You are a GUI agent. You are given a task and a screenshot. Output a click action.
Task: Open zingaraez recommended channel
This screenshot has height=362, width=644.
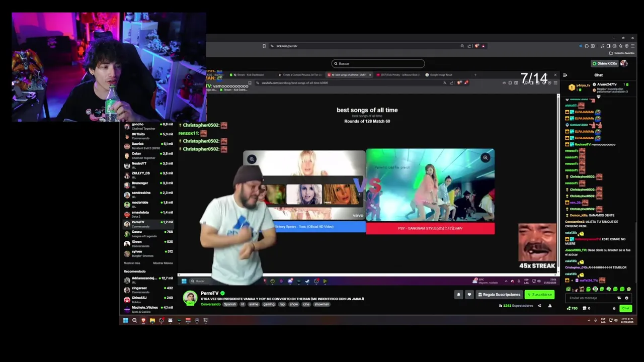(x=148, y=290)
